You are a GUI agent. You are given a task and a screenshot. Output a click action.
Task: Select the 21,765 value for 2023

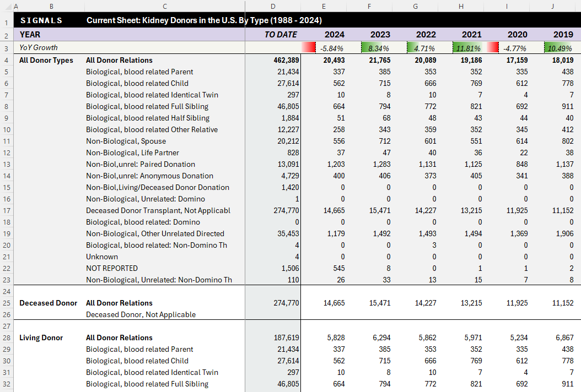click(x=380, y=61)
